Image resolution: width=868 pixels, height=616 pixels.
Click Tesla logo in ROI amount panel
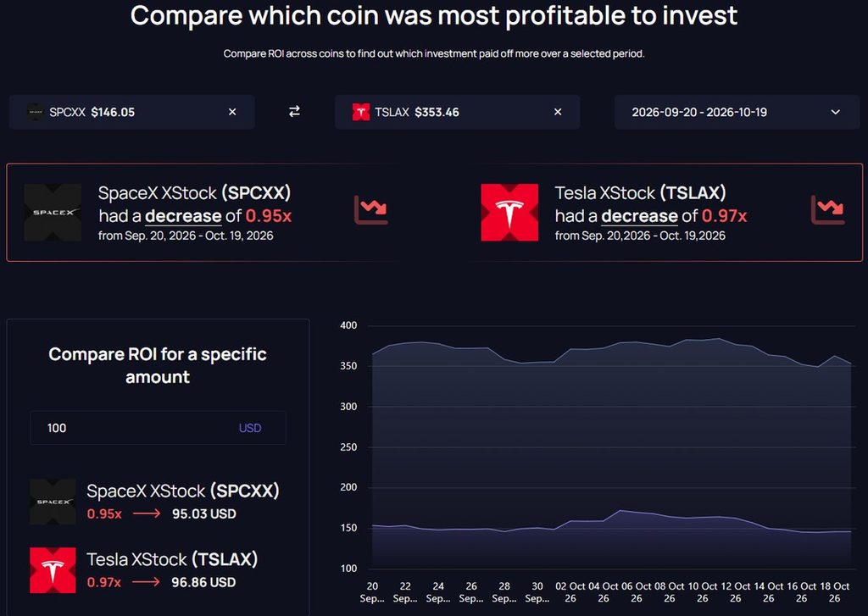(x=53, y=570)
